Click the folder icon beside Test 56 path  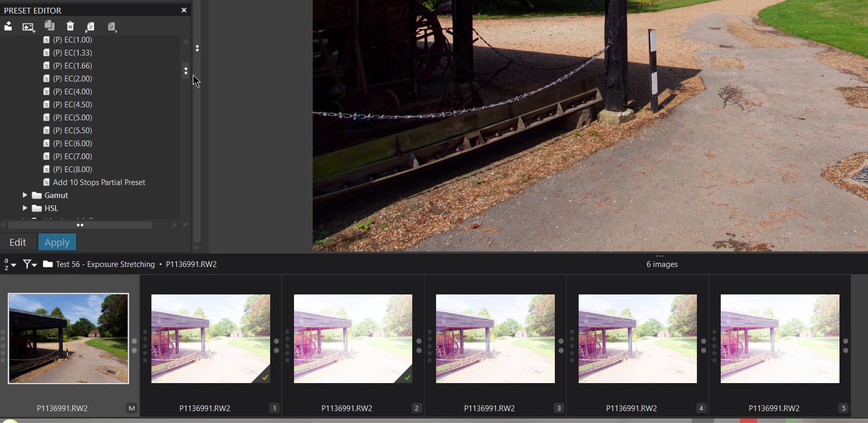pyautogui.click(x=48, y=264)
